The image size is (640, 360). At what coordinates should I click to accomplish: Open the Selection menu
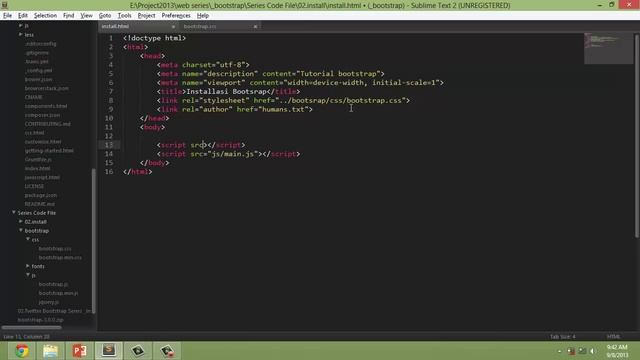(x=45, y=16)
